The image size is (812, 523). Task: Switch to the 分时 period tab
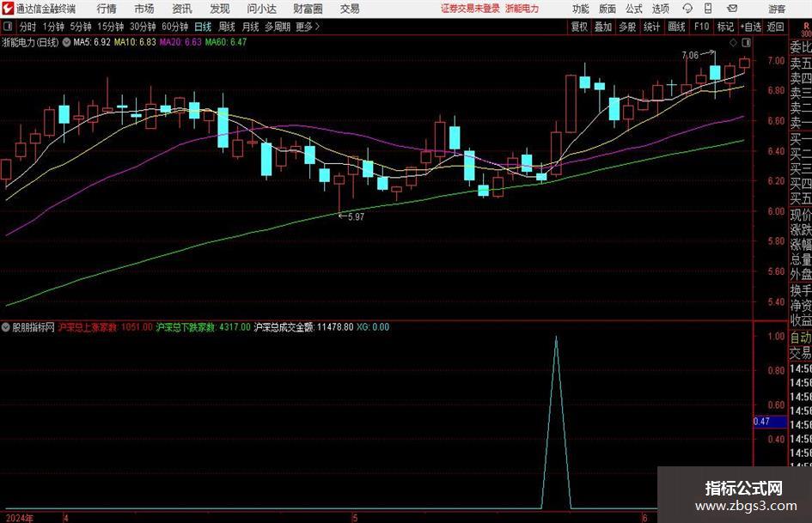pos(27,27)
